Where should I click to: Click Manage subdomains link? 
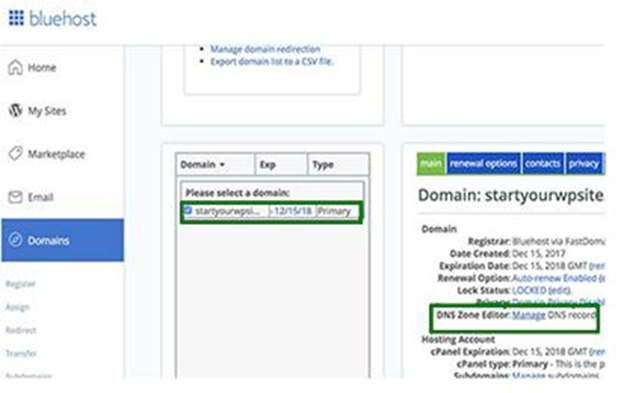tap(528, 375)
